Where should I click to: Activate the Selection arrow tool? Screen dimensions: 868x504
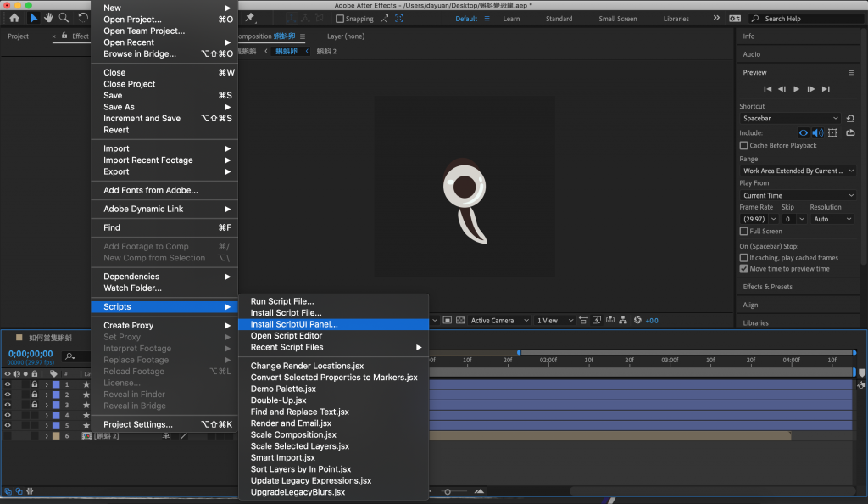34,18
